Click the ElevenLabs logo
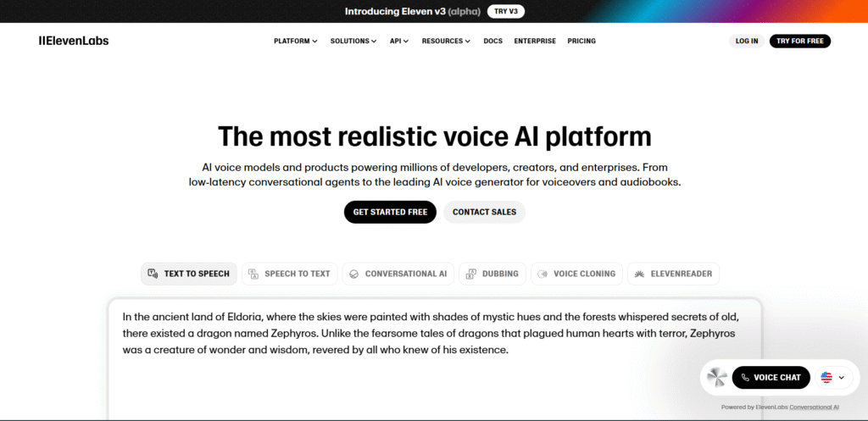Image resolution: width=868 pixels, height=421 pixels. pyautogui.click(x=74, y=41)
